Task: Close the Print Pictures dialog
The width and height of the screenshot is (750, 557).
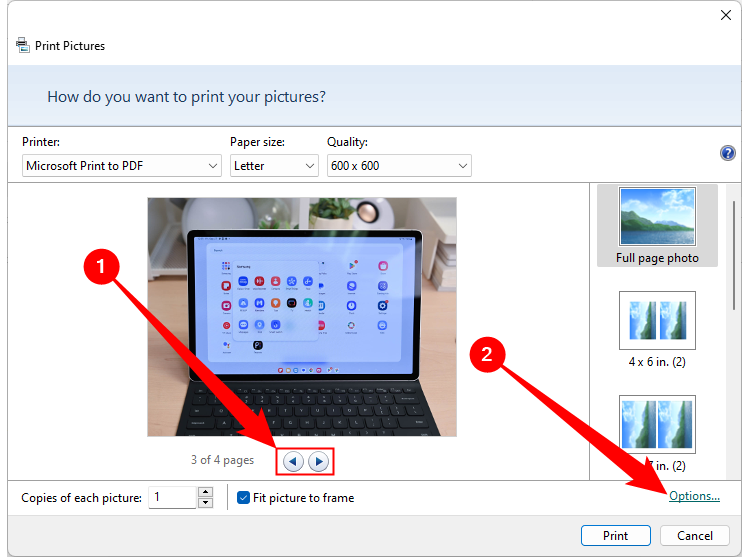Action: click(726, 15)
